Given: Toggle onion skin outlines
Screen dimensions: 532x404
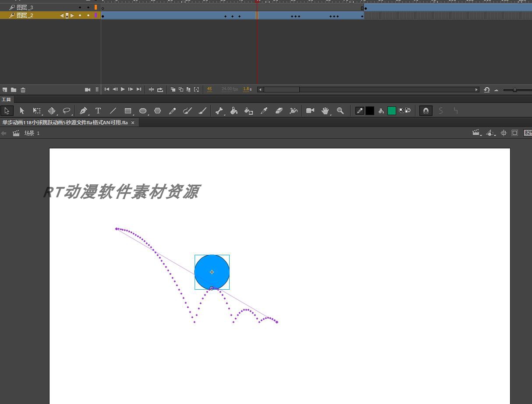Looking at the screenshot, I should point(181,89).
